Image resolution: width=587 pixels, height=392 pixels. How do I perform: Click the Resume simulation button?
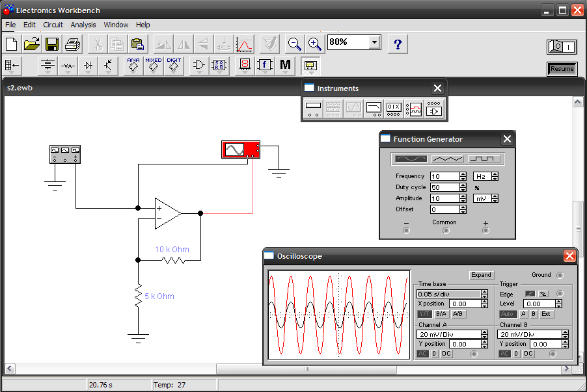[562, 69]
